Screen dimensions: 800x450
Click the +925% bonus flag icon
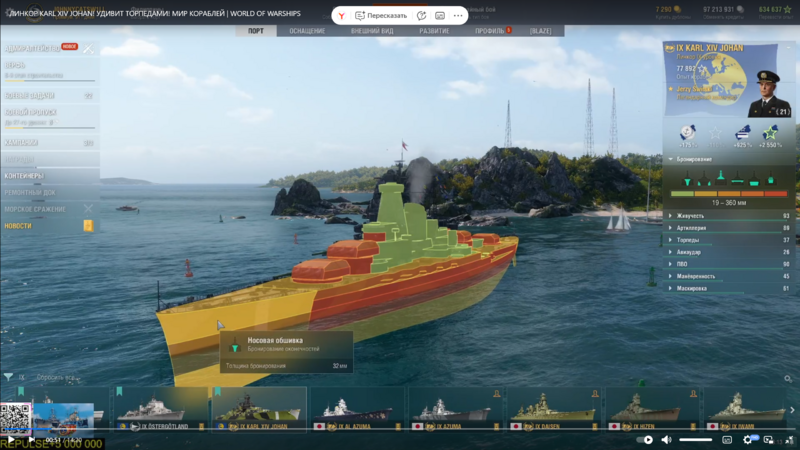(x=742, y=133)
